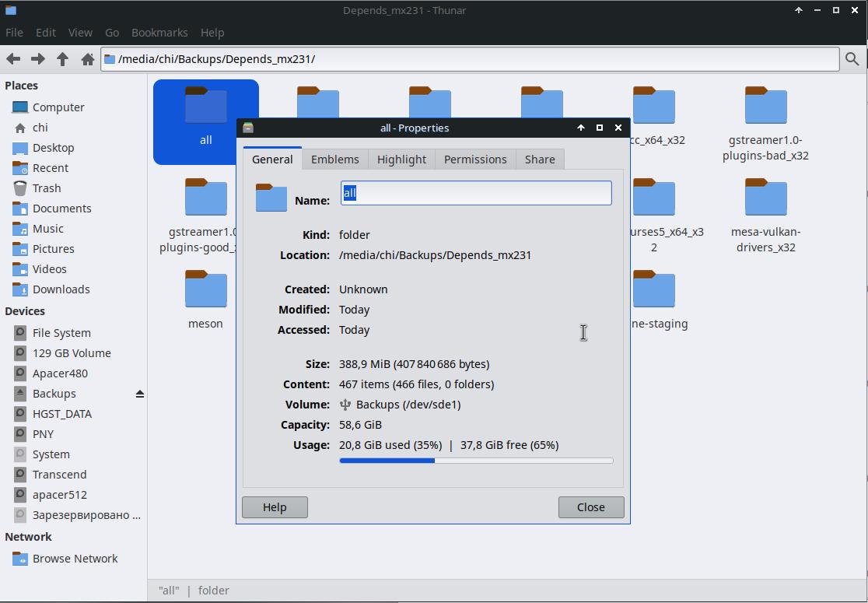Image resolution: width=868 pixels, height=603 pixels.
Task: Go back with the left arrow toolbar button
Action: [13, 58]
